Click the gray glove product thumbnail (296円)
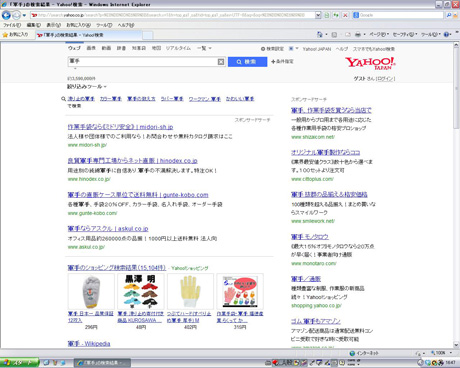 pyautogui.click(x=91, y=292)
